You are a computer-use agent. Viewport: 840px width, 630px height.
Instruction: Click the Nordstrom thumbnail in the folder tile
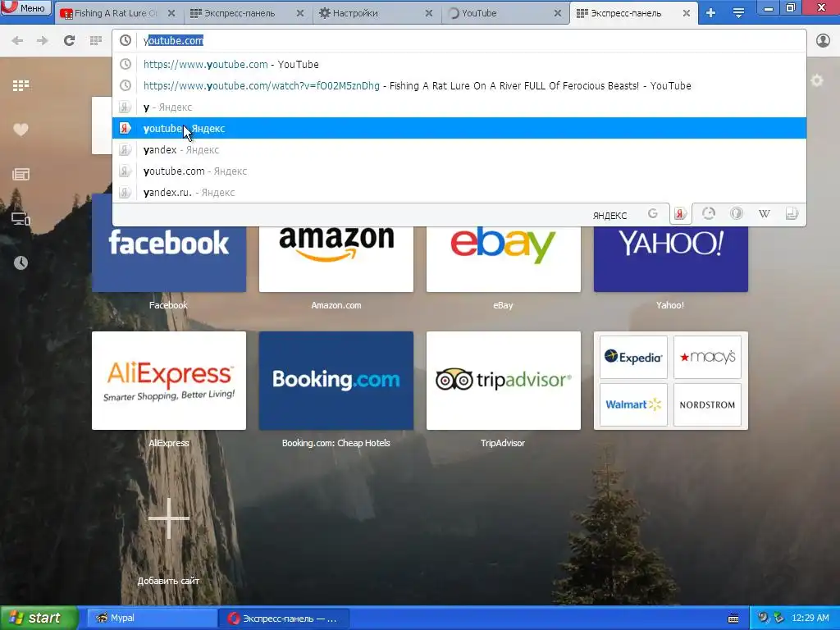click(707, 404)
